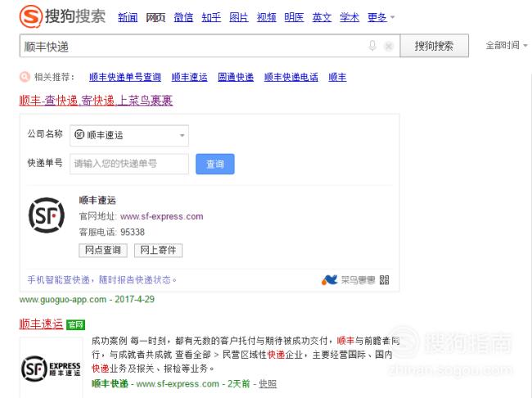Image resolution: width=532 pixels, height=398 pixels.
Task: Click the Sogou logo icon
Action: pos(30,16)
